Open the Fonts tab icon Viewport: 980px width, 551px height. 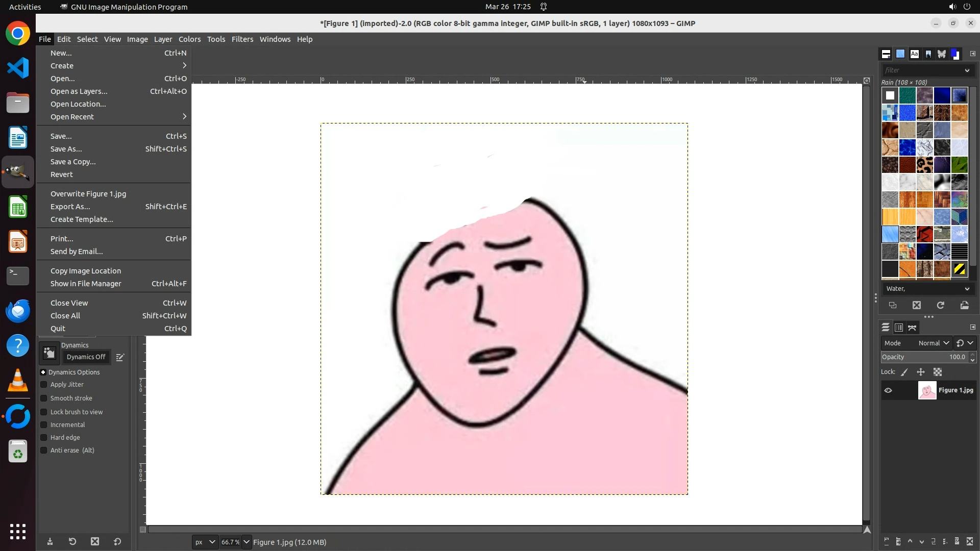pyautogui.click(x=914, y=54)
